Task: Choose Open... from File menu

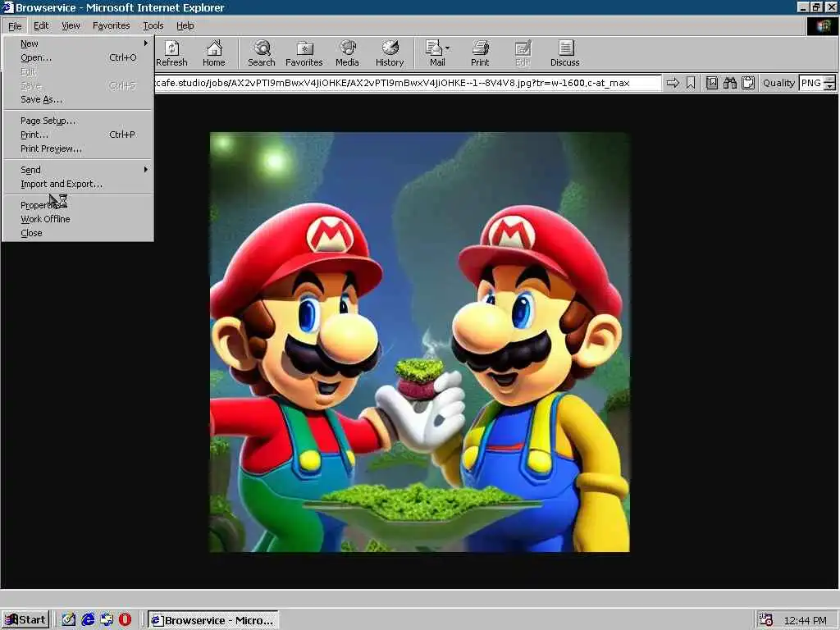Action: (x=78, y=57)
